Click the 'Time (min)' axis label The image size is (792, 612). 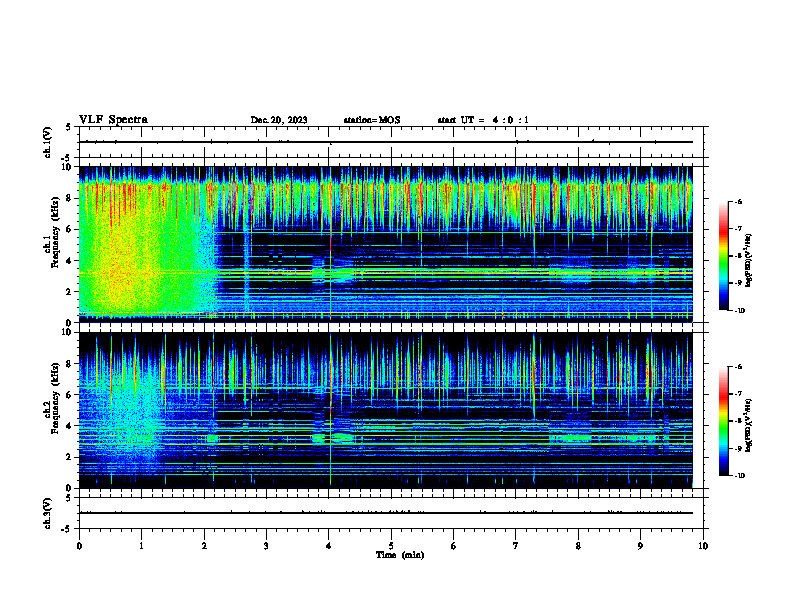pyautogui.click(x=400, y=555)
